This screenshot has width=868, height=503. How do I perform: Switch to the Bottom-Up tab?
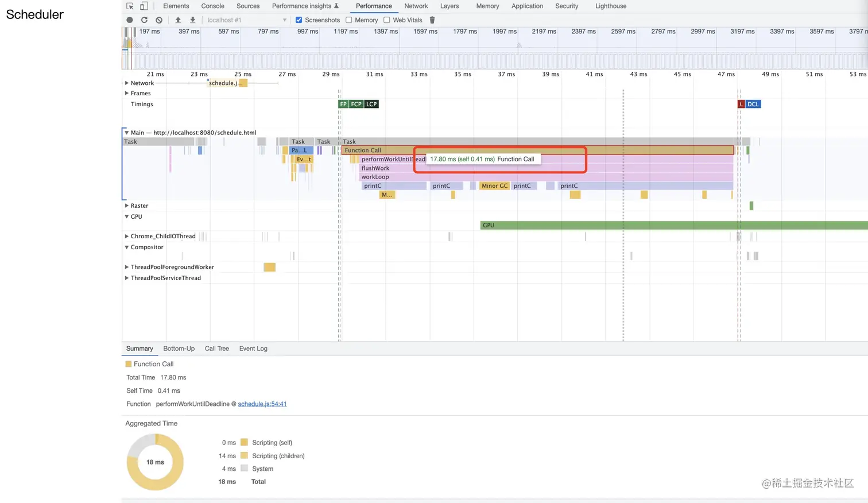[x=178, y=348]
